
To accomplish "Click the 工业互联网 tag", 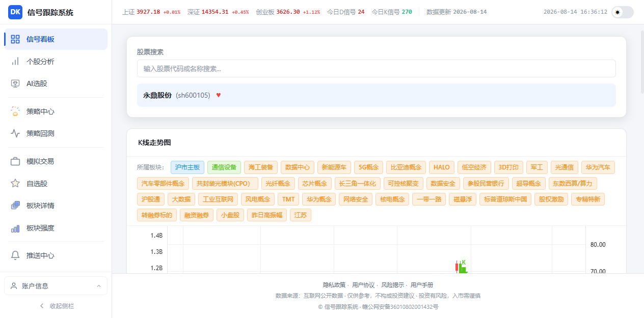I will [x=218, y=199].
